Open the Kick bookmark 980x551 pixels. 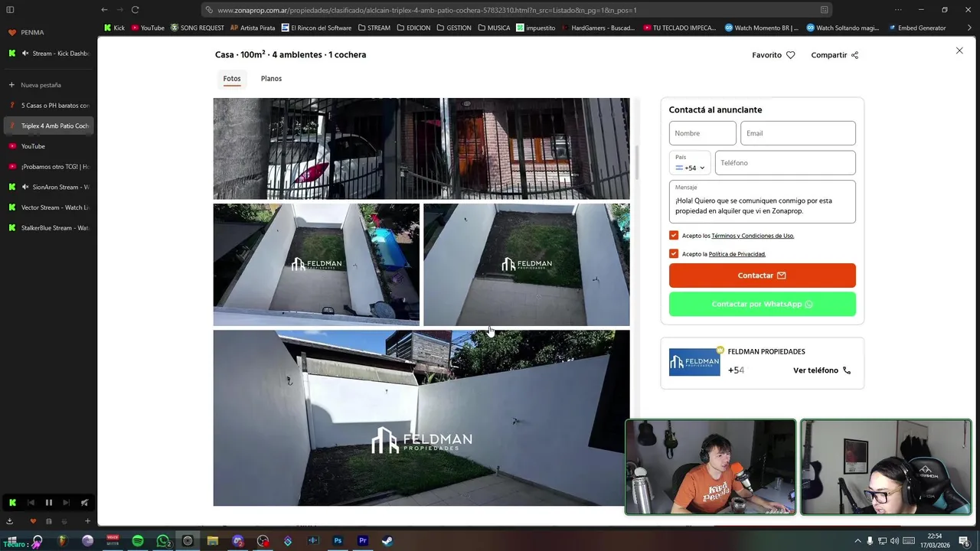click(x=114, y=28)
